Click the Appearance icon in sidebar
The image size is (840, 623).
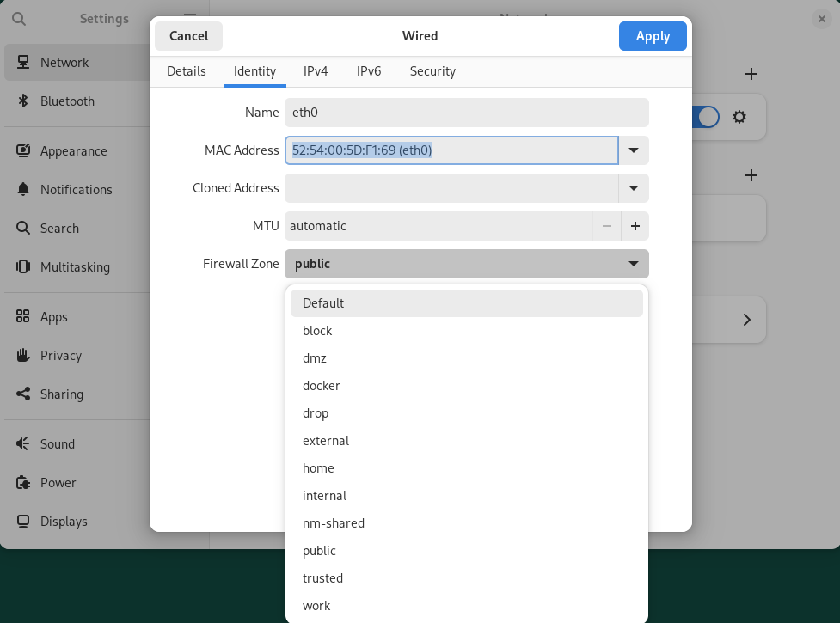[23, 151]
